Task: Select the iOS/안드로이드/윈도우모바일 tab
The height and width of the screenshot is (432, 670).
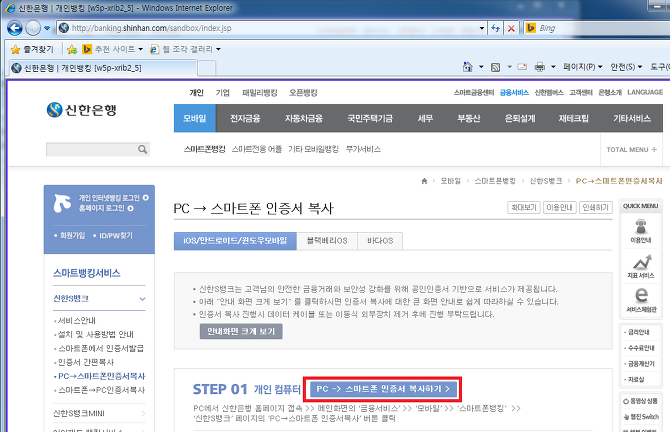Action: point(235,241)
